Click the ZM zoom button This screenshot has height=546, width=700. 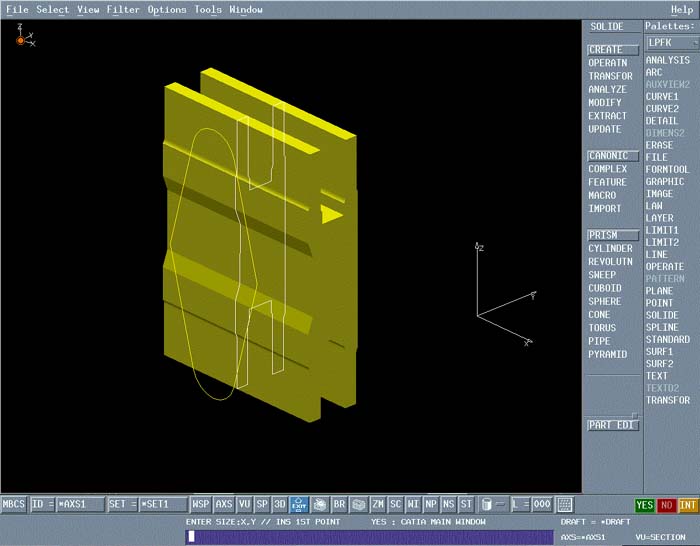point(378,505)
